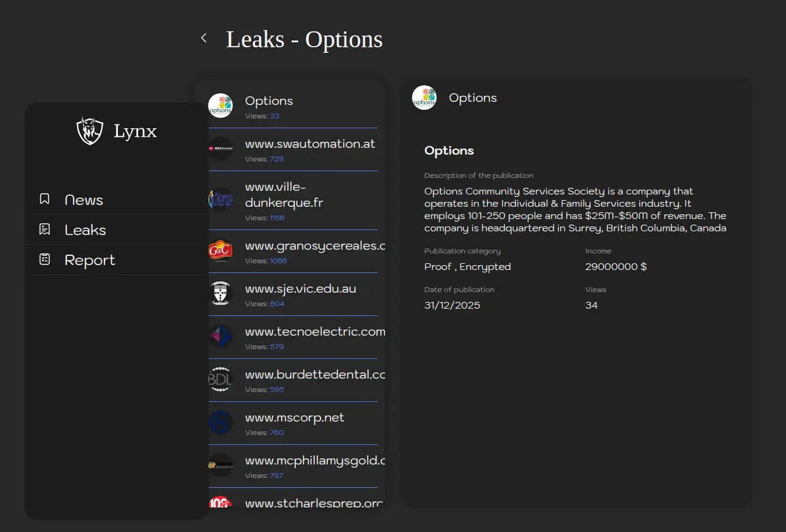This screenshot has width=786, height=532.
Task: Click the Lynx shield logo
Action: [x=90, y=131]
